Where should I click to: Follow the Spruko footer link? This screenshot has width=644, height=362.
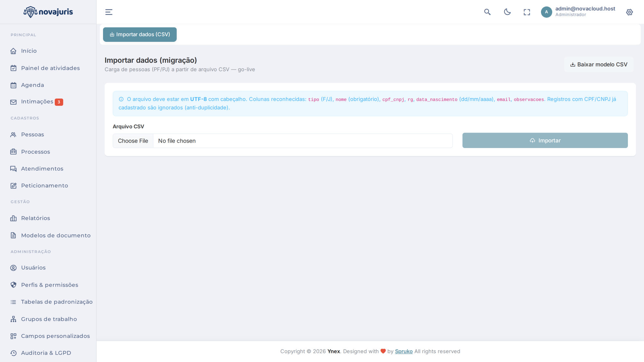click(x=404, y=351)
